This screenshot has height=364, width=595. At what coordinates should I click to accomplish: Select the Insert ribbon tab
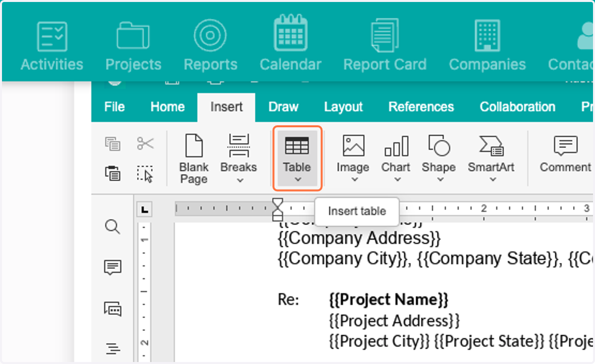pyautogui.click(x=227, y=107)
